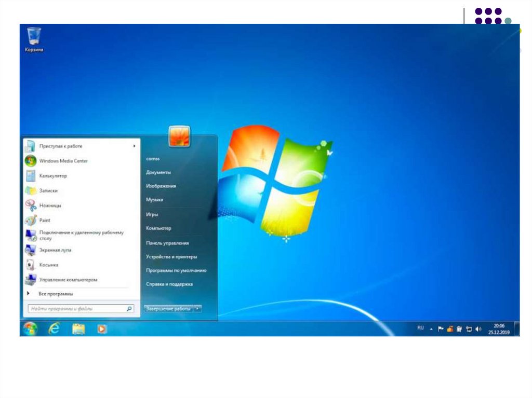Image resolution: width=532 pixels, height=398 pixels.
Task: Click the volume speaker tray icon
Action: (478, 329)
